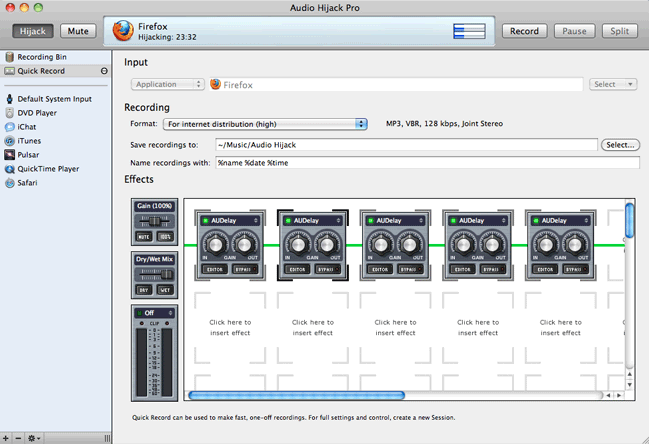Click the Pause button
Image resolution: width=649 pixels, height=444 pixels.
pyautogui.click(x=574, y=31)
